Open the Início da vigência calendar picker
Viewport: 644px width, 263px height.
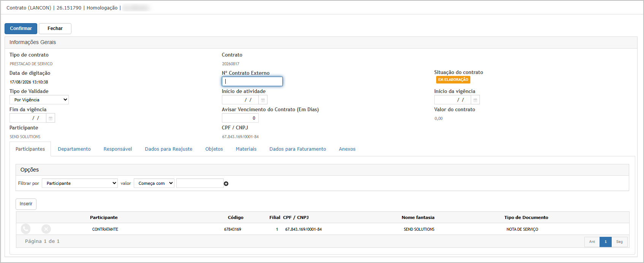click(x=475, y=100)
